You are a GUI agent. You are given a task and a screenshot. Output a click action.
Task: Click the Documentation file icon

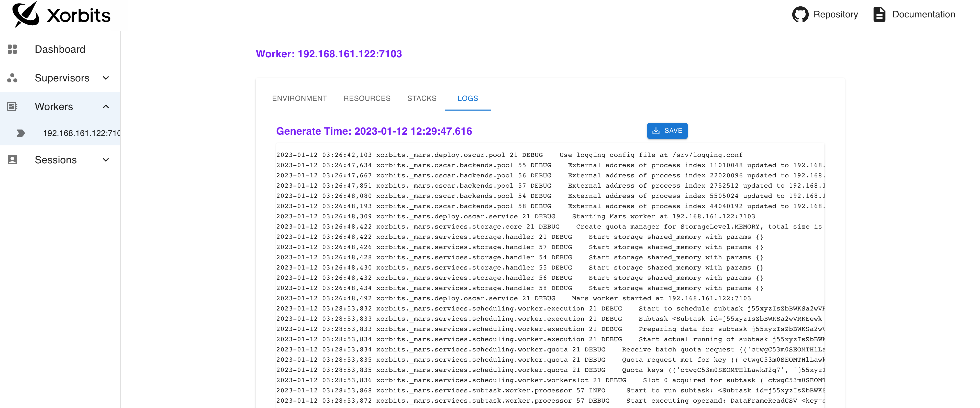click(879, 15)
